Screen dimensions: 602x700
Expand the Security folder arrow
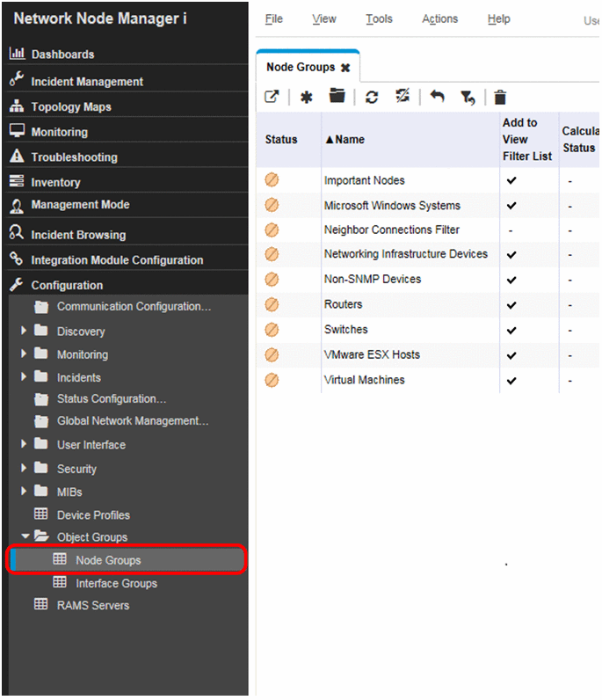(24, 468)
